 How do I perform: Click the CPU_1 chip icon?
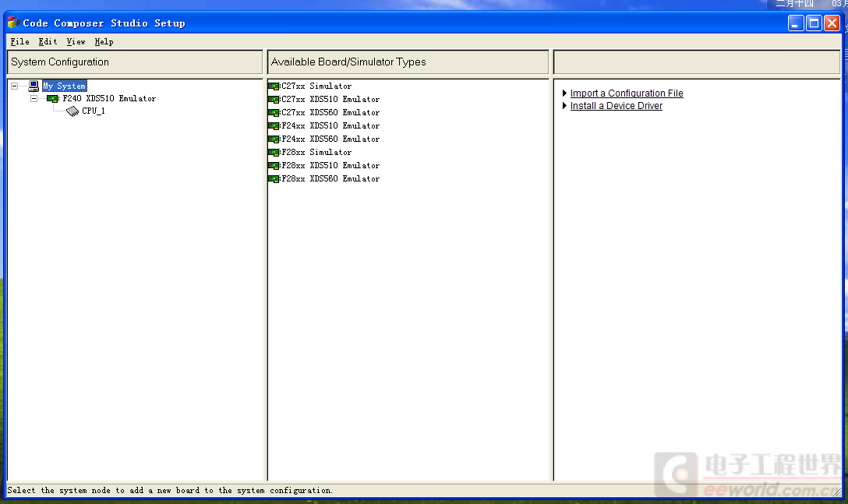click(72, 111)
